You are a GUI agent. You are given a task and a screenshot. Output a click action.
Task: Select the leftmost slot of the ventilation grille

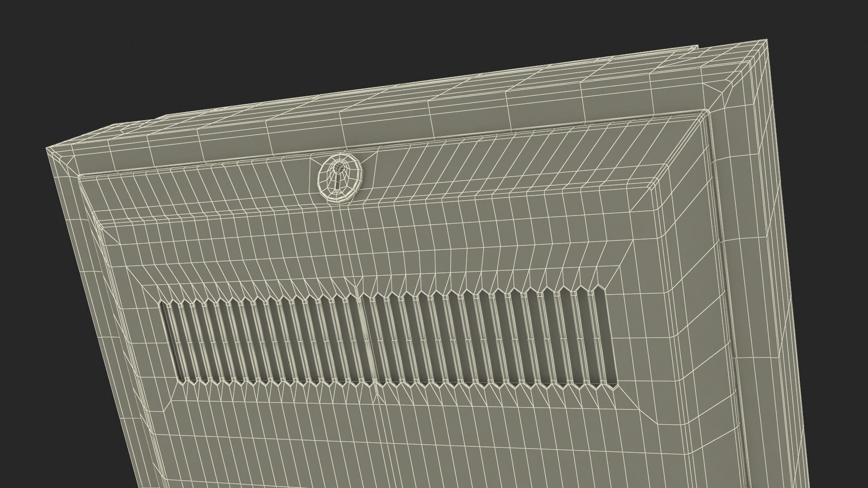pyautogui.click(x=172, y=339)
